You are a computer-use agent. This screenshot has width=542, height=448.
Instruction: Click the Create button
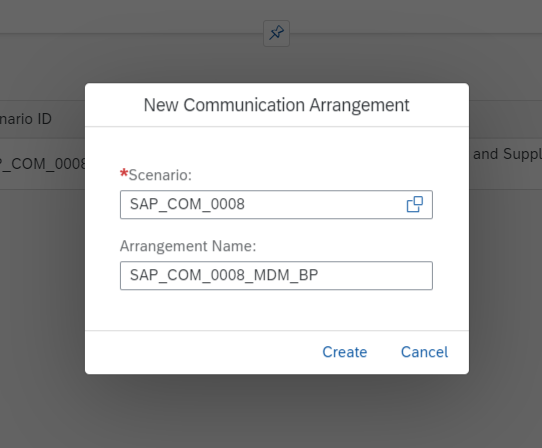pyautogui.click(x=345, y=352)
